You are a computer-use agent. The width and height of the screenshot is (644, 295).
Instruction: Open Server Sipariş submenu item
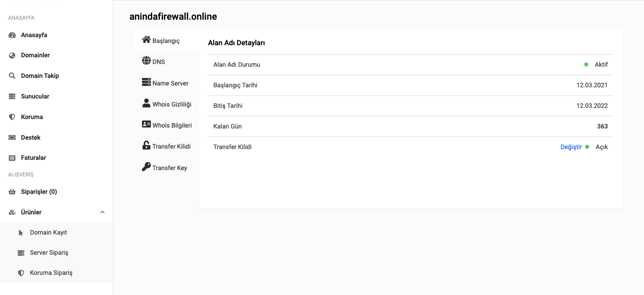pyautogui.click(x=49, y=253)
